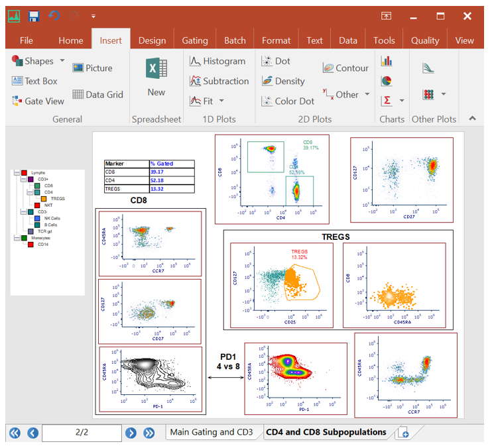The image size is (492, 448).
Task: Collapse the Monocytes tree node
Action: pyautogui.click(x=15, y=238)
